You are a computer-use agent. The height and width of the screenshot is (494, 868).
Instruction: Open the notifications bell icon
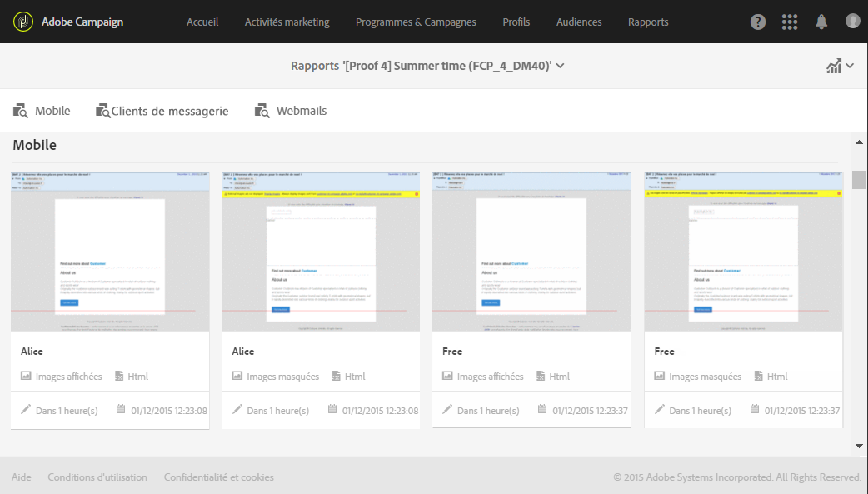(821, 22)
